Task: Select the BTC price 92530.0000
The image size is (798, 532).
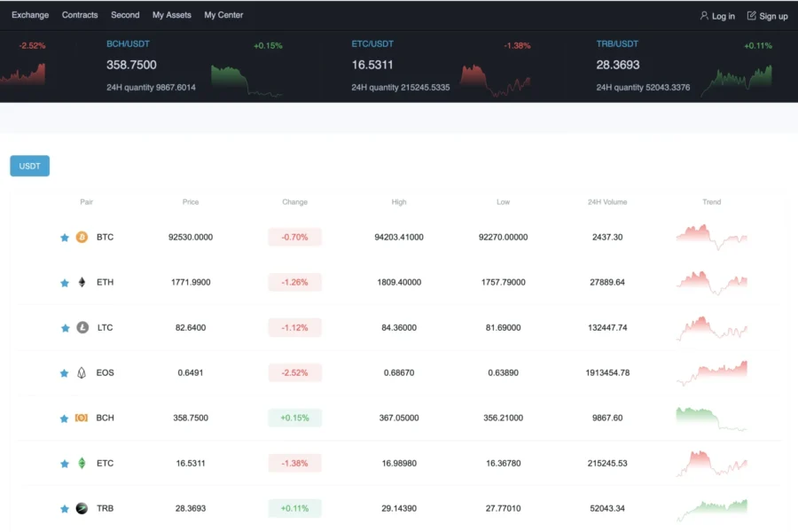Action: click(x=191, y=238)
